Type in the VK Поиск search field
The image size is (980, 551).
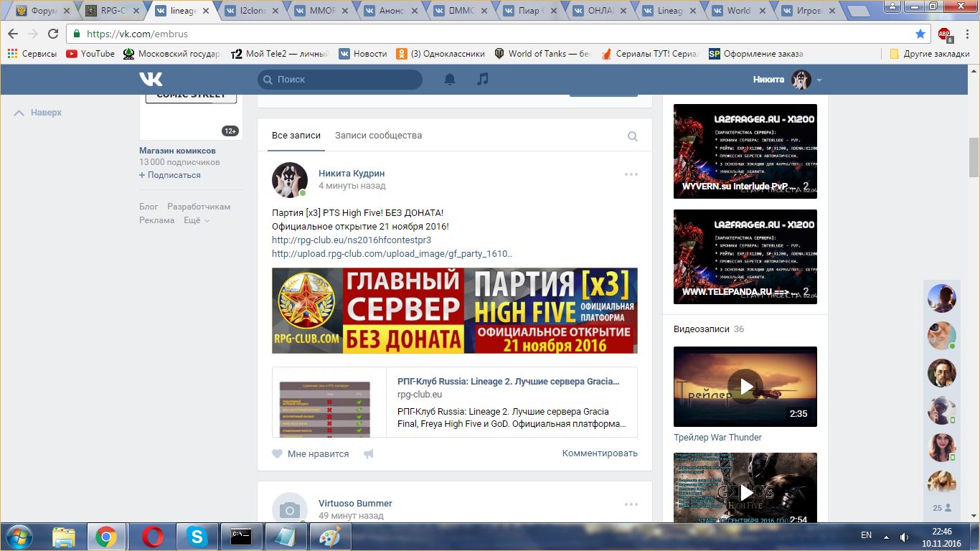pyautogui.click(x=344, y=80)
